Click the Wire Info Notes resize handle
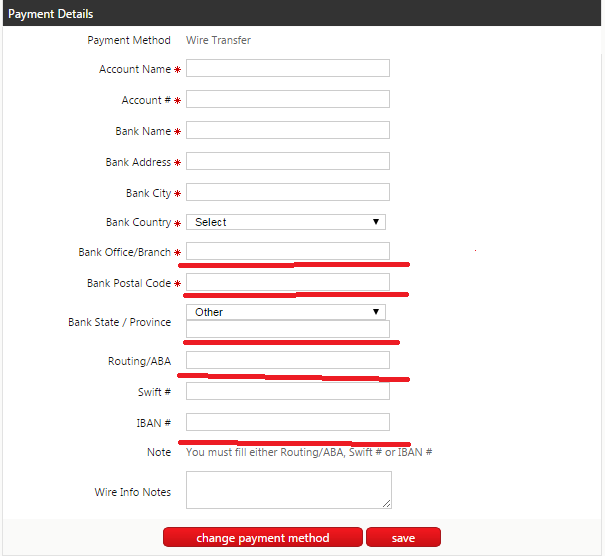Screen dimensions: 605x556 pos(385,503)
